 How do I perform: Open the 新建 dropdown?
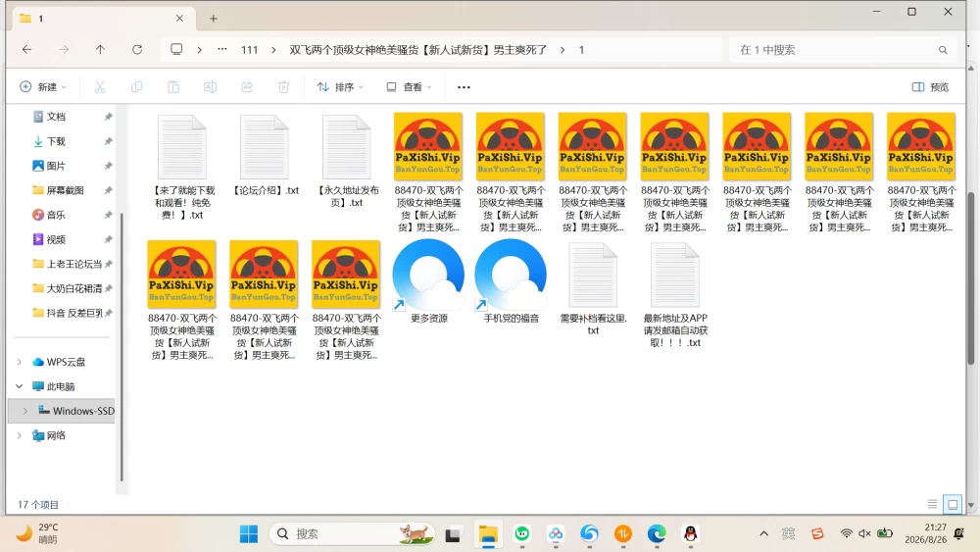tap(42, 87)
